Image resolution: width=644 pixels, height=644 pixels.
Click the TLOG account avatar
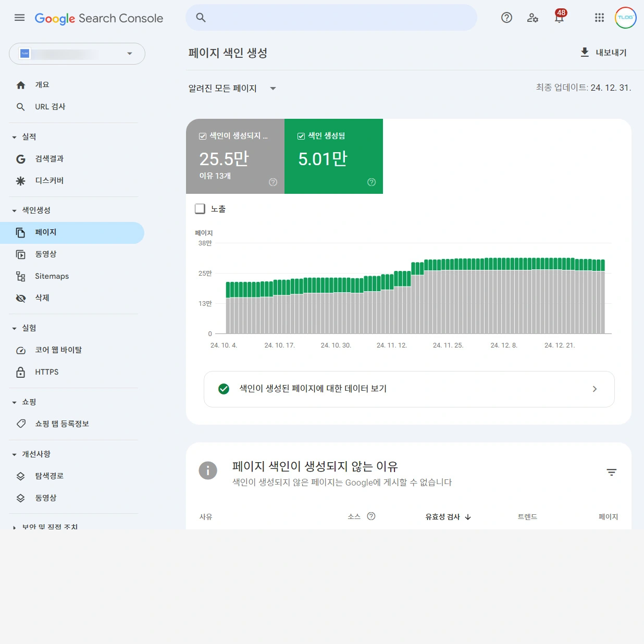[625, 18]
